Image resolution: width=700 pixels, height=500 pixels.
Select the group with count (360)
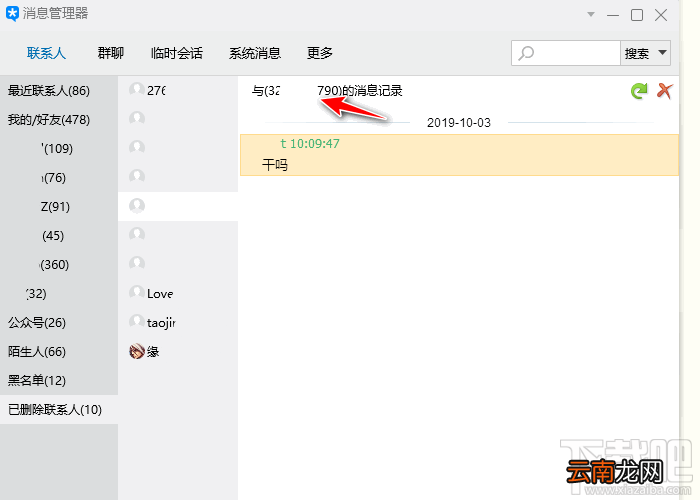(x=59, y=265)
